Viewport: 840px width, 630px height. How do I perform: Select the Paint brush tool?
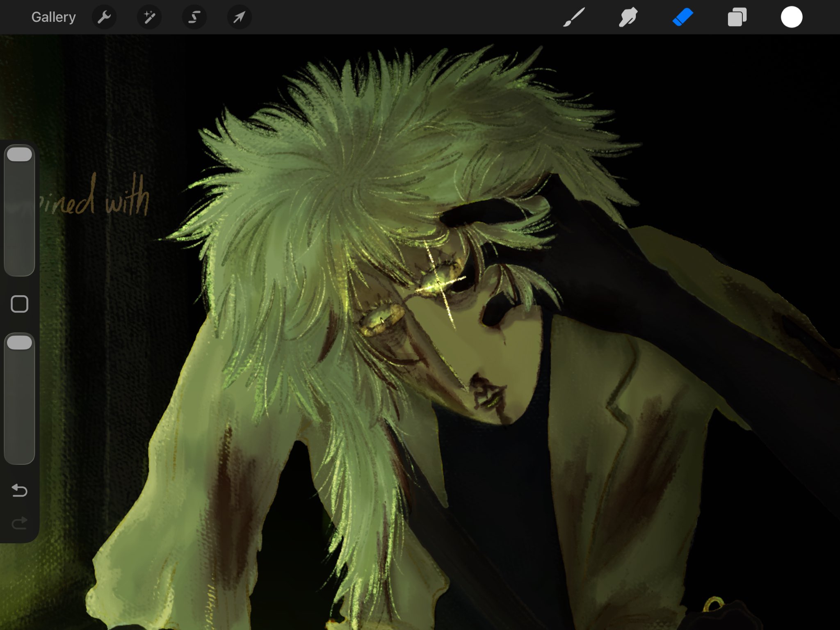[x=573, y=17]
